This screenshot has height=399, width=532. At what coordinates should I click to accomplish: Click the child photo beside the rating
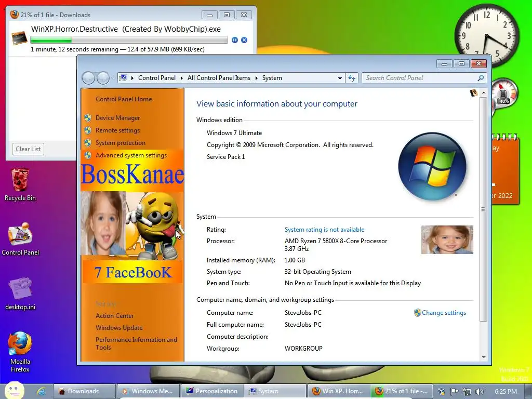pos(447,240)
